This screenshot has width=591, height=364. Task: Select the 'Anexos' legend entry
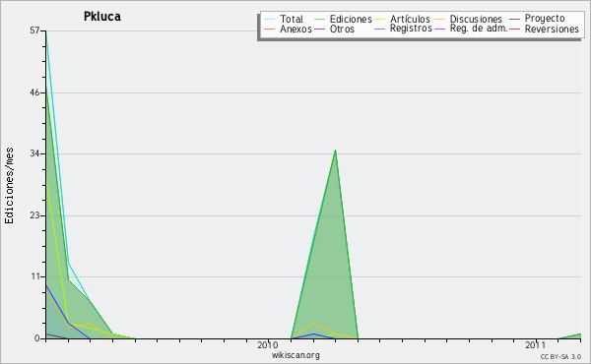coord(295,29)
